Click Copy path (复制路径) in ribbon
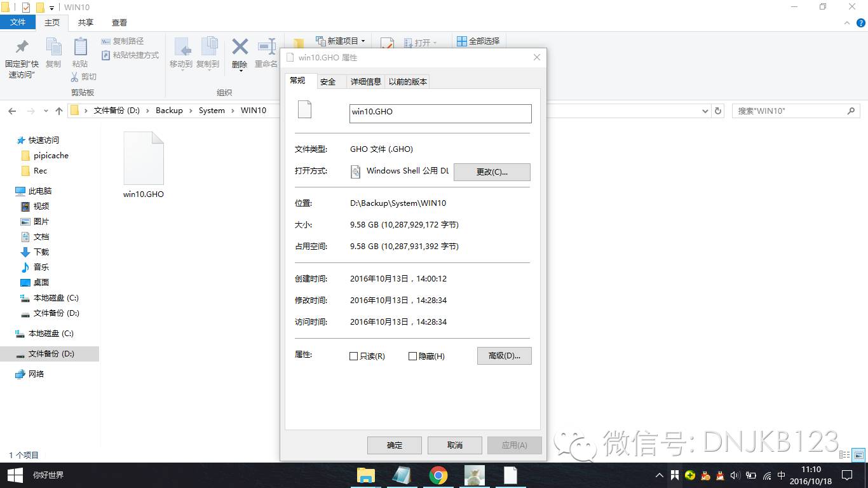 (x=123, y=41)
